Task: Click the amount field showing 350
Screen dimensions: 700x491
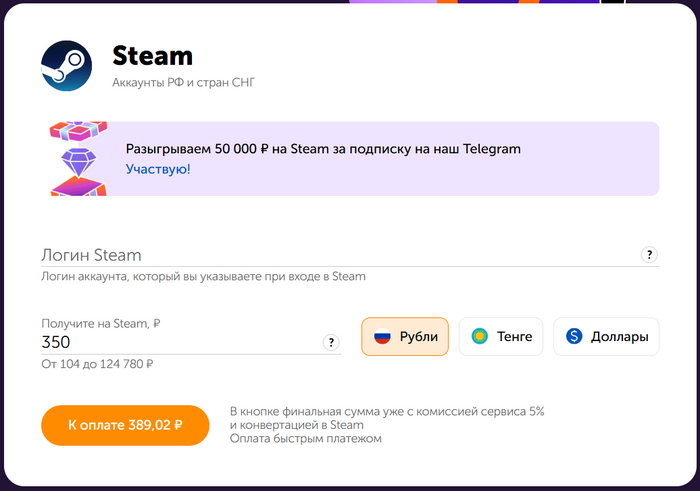Action: point(180,342)
